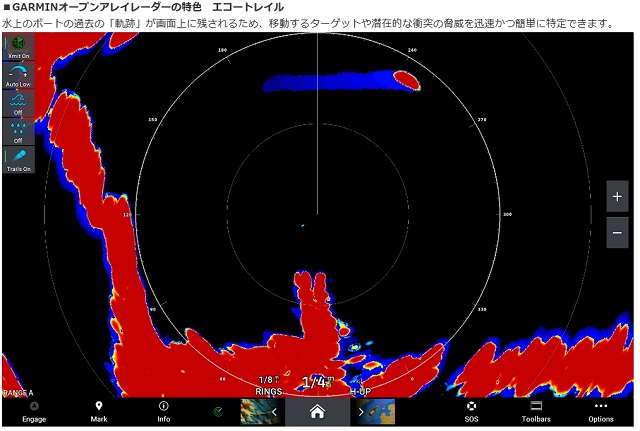
Task: Click the 1/4 range readout
Action: (316, 383)
